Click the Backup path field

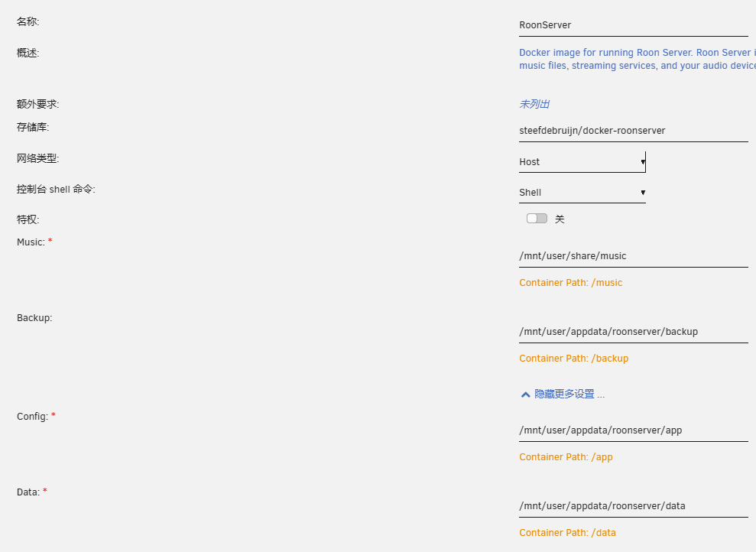pyautogui.click(x=633, y=332)
